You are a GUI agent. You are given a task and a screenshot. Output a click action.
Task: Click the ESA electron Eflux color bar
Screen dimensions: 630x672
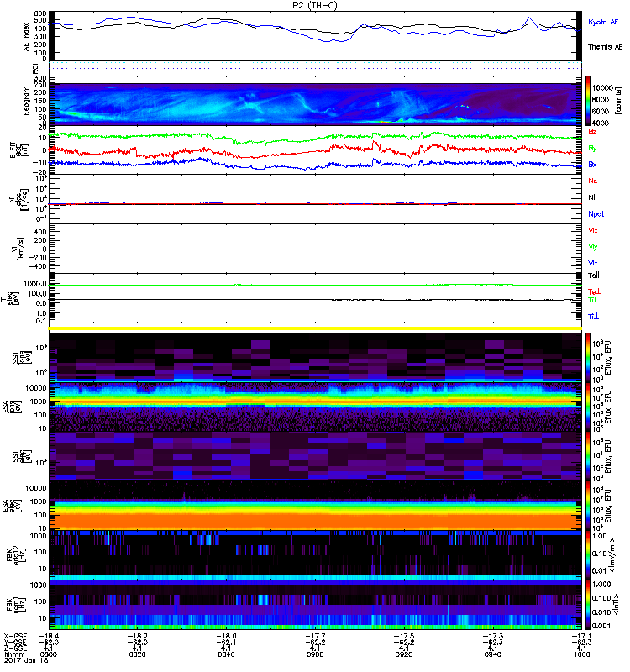588,506
